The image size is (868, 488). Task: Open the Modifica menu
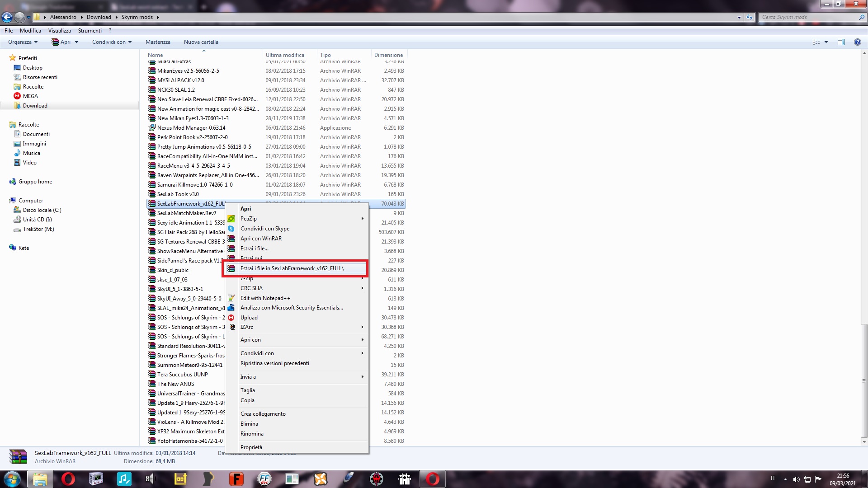point(30,30)
